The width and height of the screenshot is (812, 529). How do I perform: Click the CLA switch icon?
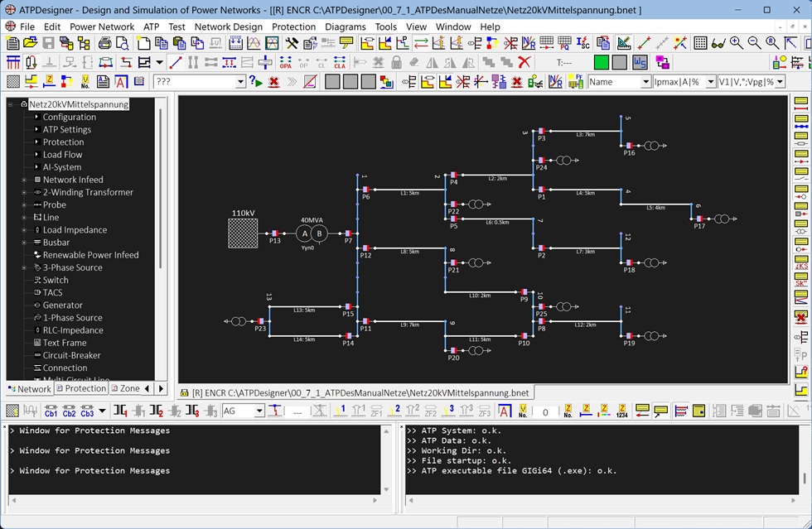(x=340, y=63)
